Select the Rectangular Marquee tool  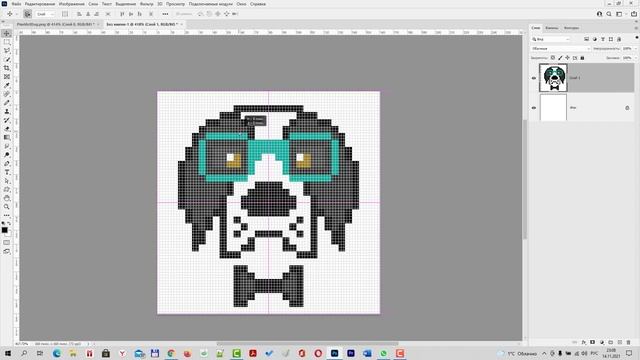pos(7,42)
